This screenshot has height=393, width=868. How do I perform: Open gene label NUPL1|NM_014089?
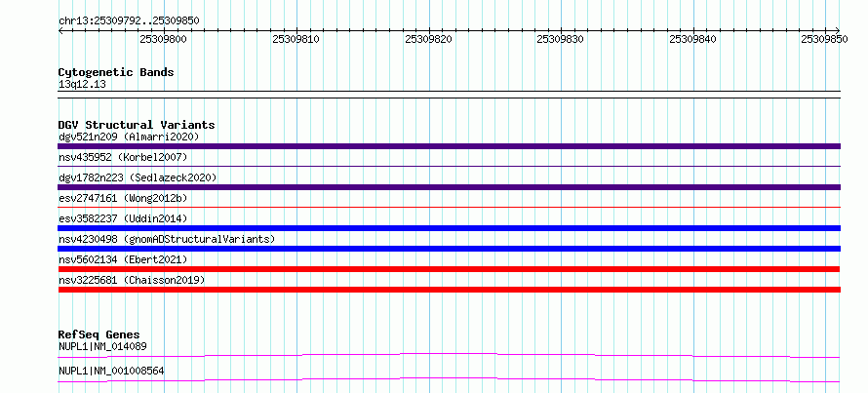(102, 346)
